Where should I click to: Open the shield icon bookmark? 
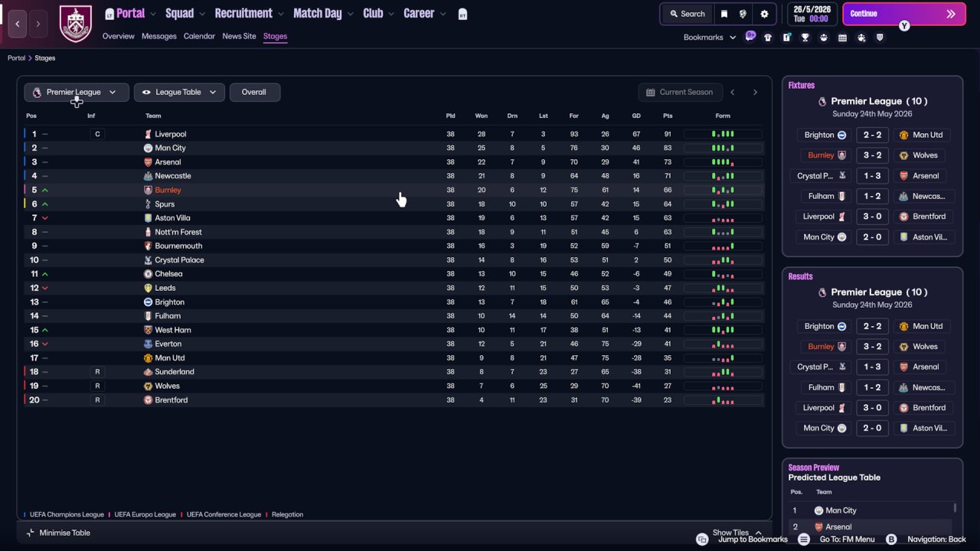pos(880,37)
